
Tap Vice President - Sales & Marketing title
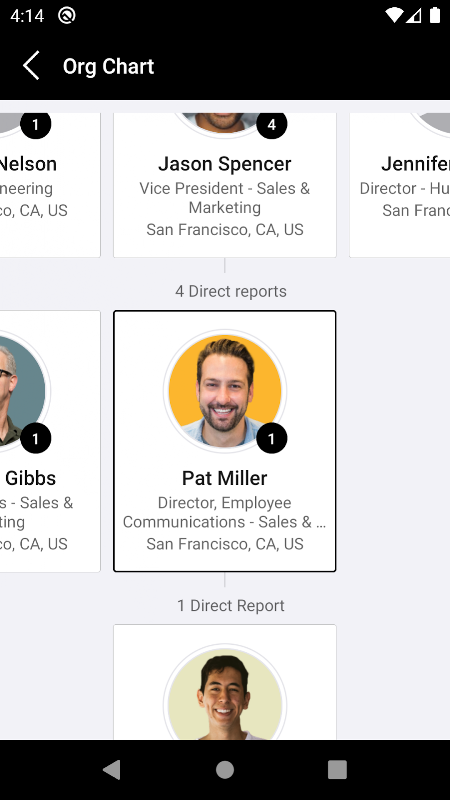225,198
